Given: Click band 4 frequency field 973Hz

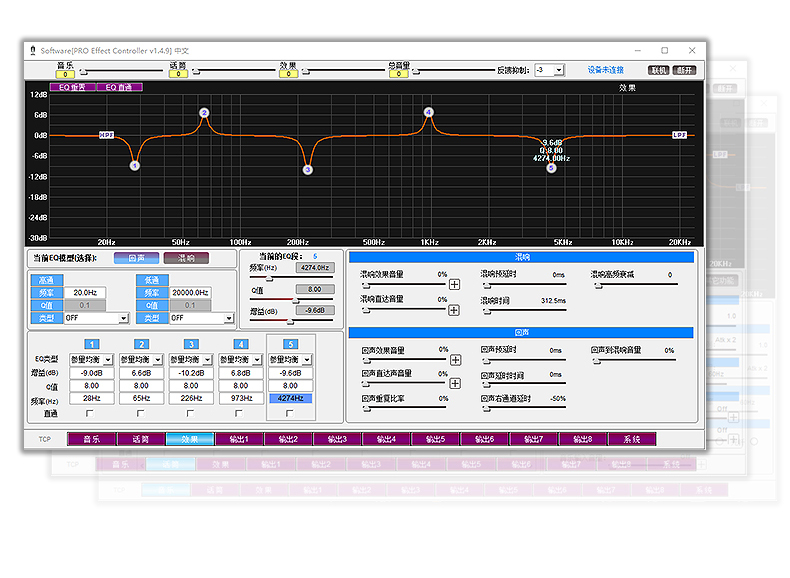Looking at the screenshot, I should 241,398.
